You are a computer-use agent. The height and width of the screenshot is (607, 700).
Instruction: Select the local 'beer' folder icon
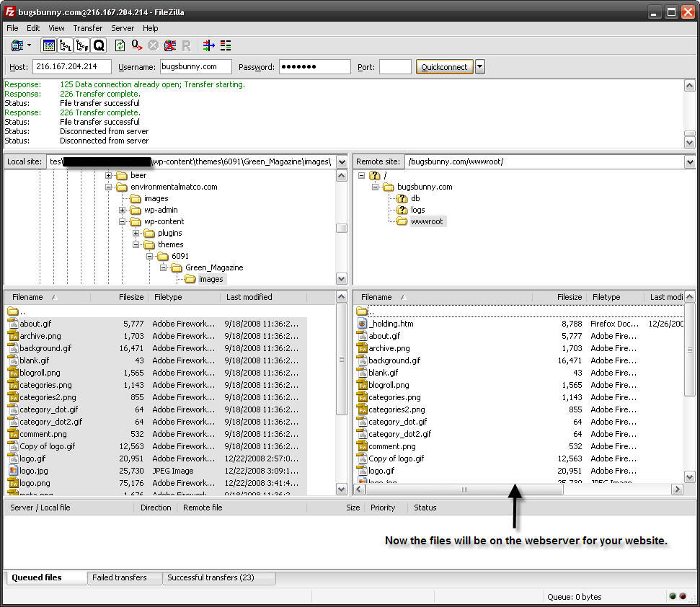coord(121,175)
